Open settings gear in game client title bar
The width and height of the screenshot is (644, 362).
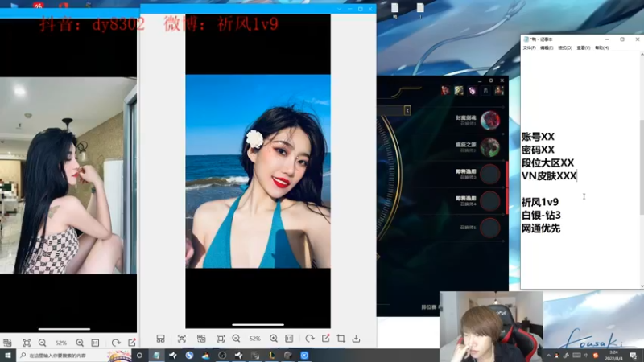(491, 80)
